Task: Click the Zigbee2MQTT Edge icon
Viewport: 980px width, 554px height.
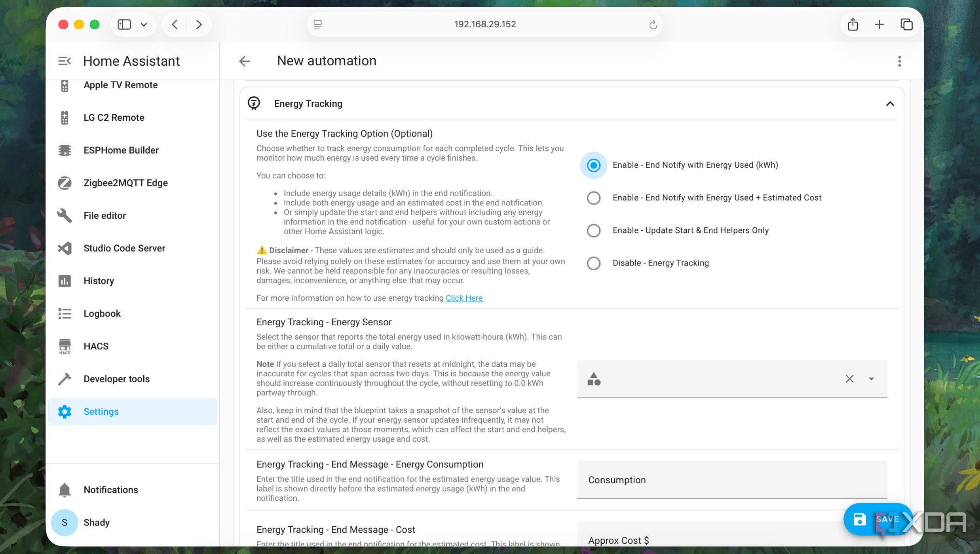Action: (65, 183)
